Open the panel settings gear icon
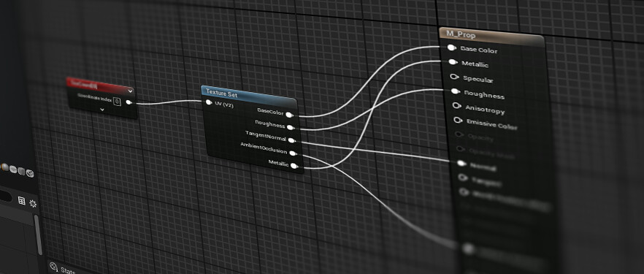The height and width of the screenshot is (274, 644). pyautogui.click(x=34, y=204)
